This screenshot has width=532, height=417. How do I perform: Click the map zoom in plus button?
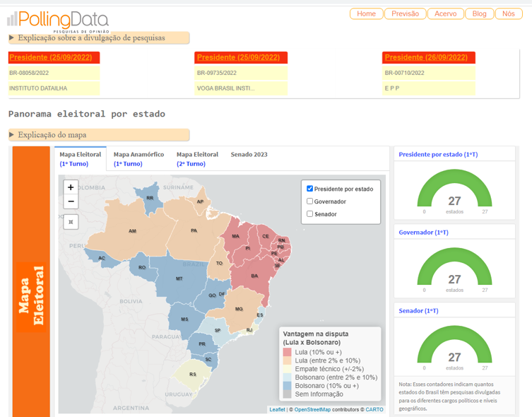(71, 188)
